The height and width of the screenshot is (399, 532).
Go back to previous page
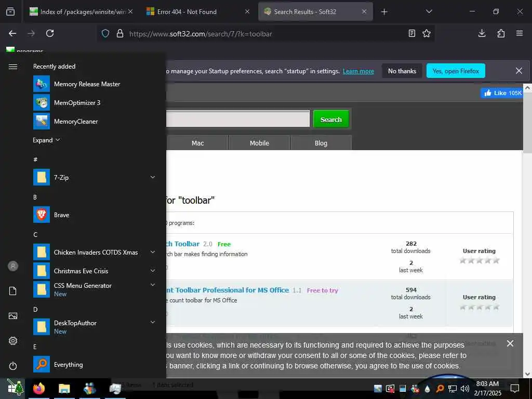tap(12, 33)
